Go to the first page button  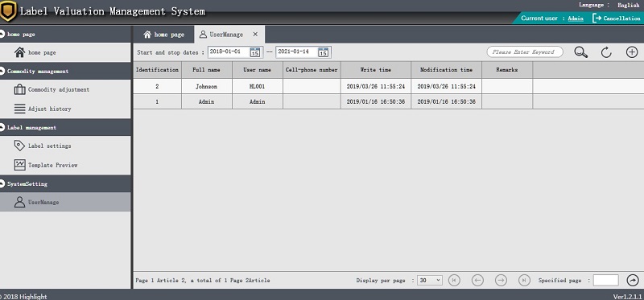tap(454, 281)
